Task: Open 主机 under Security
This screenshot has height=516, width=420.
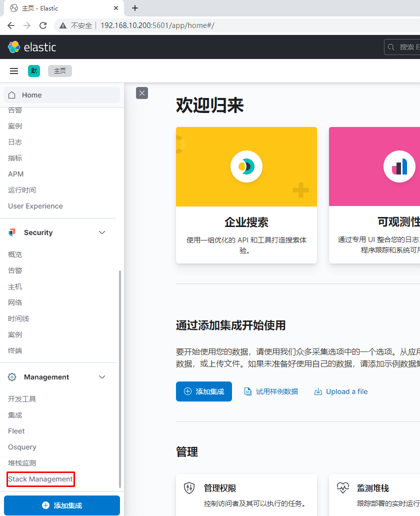Action: click(x=15, y=286)
